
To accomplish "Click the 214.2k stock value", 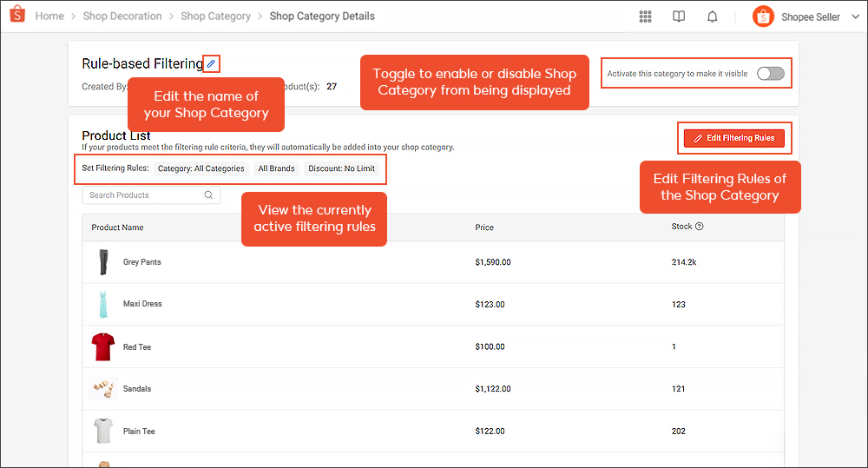I will (x=684, y=262).
